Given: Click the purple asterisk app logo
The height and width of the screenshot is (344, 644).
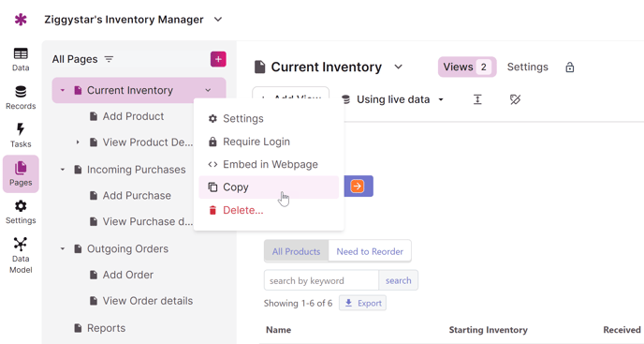Looking at the screenshot, I should click(21, 20).
